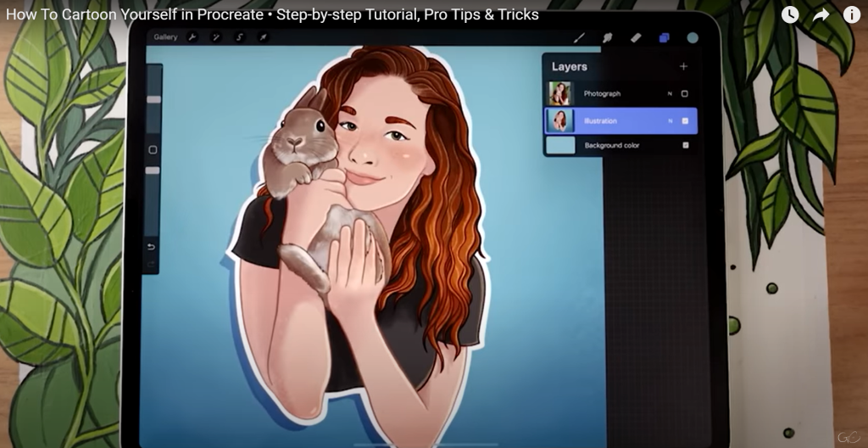Open the Background color layer
The image size is (868, 448).
click(x=620, y=145)
